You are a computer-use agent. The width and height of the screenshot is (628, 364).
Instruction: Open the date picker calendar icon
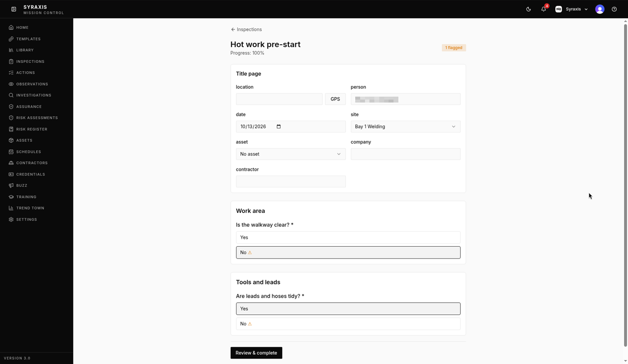click(x=279, y=127)
